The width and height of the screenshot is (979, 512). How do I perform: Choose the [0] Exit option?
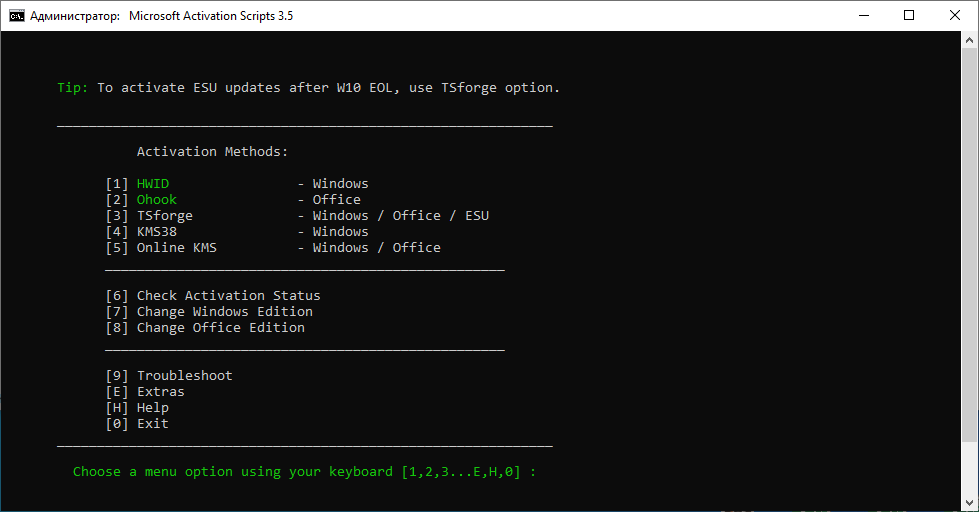(152, 424)
